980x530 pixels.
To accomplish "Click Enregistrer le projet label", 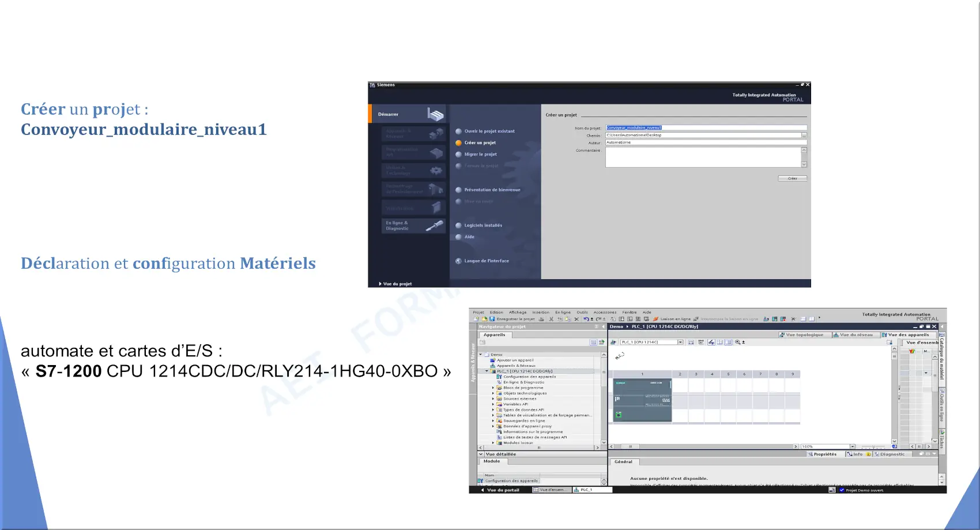I will [515, 319].
